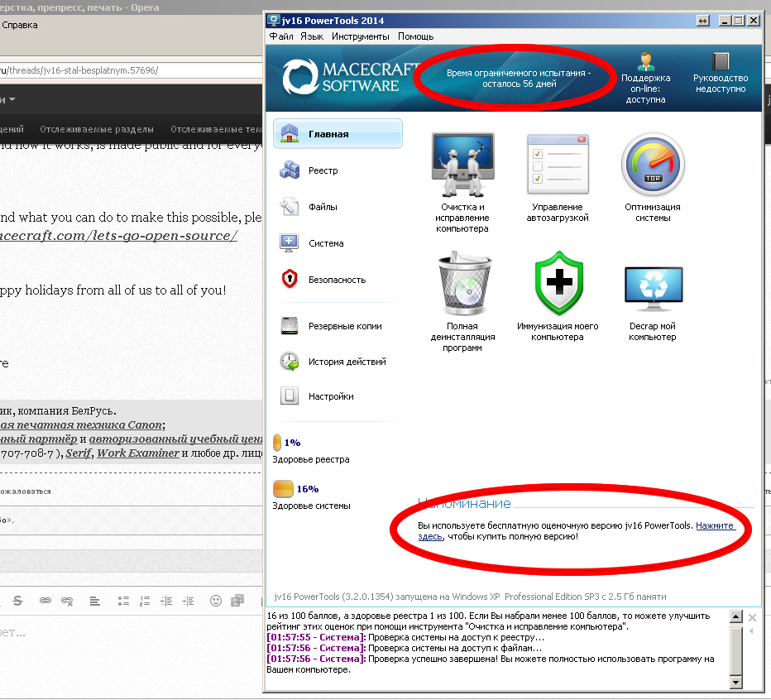
Task: Click the double-arrow button in jv16 title bar
Action: (x=703, y=21)
